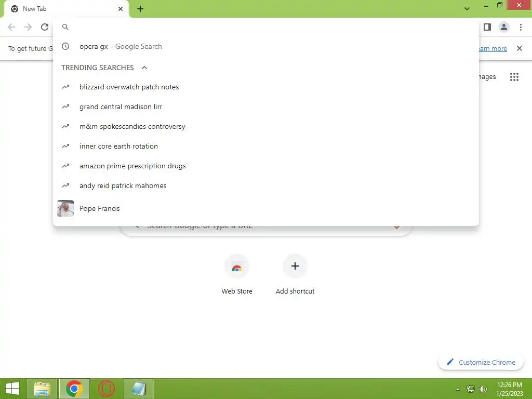Screen dimensions: 532x399
Task: Collapse the Trending Searches section
Action: coord(144,68)
